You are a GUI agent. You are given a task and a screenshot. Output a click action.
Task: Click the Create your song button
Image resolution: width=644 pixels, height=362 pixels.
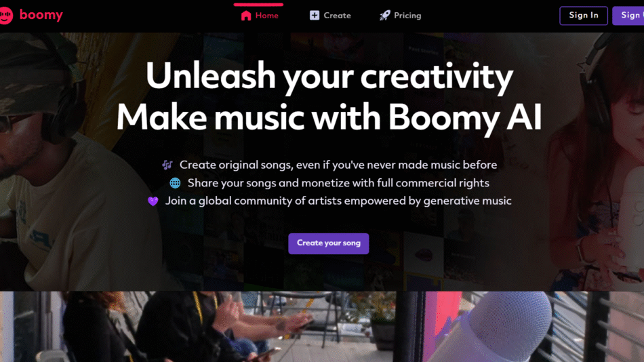click(x=329, y=243)
